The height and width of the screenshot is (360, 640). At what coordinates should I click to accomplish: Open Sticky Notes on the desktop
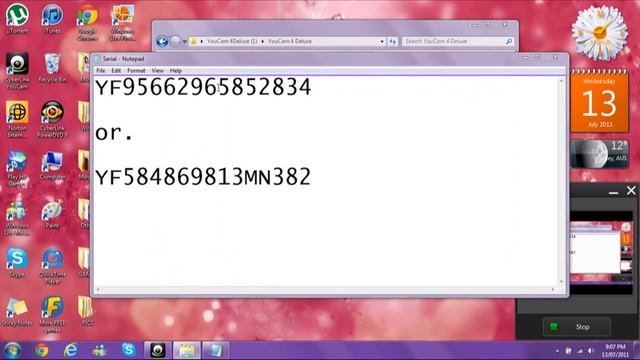tap(17, 312)
